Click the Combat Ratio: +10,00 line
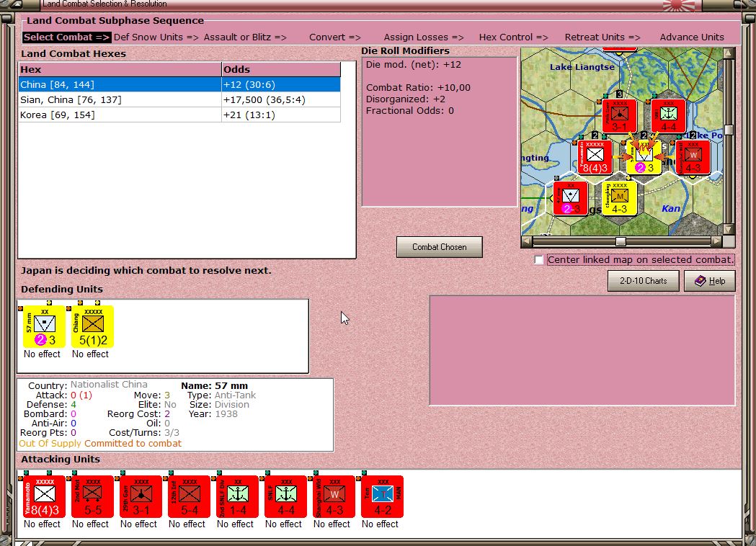Viewport: 756px width, 546px height. [418, 88]
